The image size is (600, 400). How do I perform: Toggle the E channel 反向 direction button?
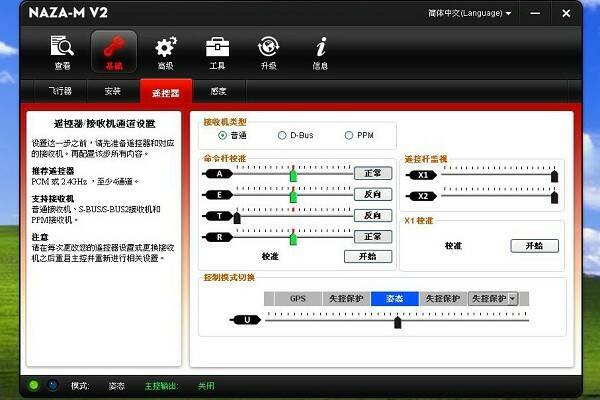pyautogui.click(x=373, y=194)
